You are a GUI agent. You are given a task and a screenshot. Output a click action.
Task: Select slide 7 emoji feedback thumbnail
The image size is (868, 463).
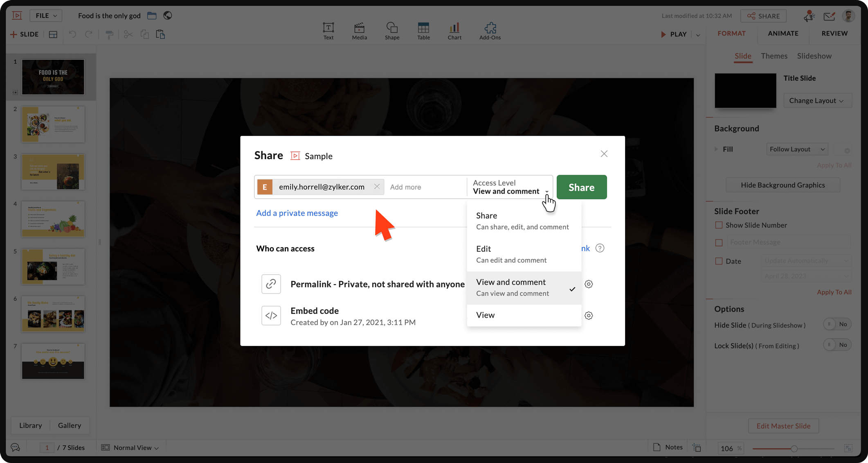pyautogui.click(x=53, y=361)
